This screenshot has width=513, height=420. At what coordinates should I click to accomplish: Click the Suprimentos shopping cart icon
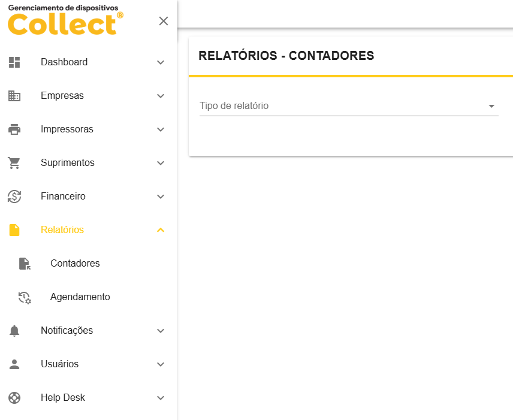(x=14, y=163)
